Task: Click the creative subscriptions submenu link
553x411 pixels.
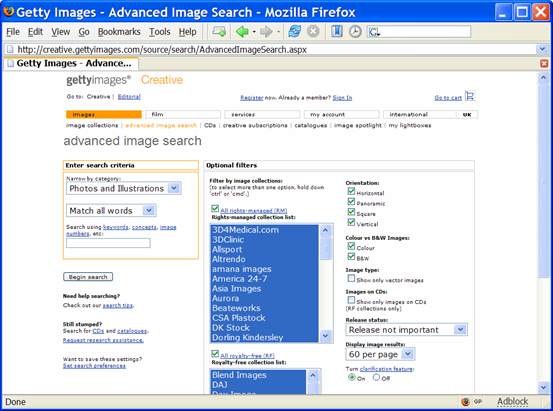Action: [x=255, y=125]
